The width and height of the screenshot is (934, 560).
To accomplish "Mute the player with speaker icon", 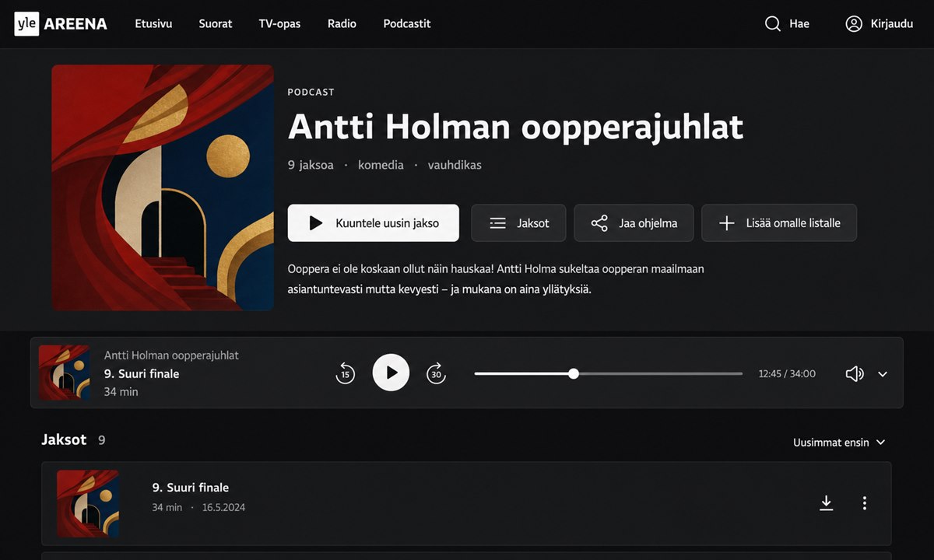I will click(855, 374).
